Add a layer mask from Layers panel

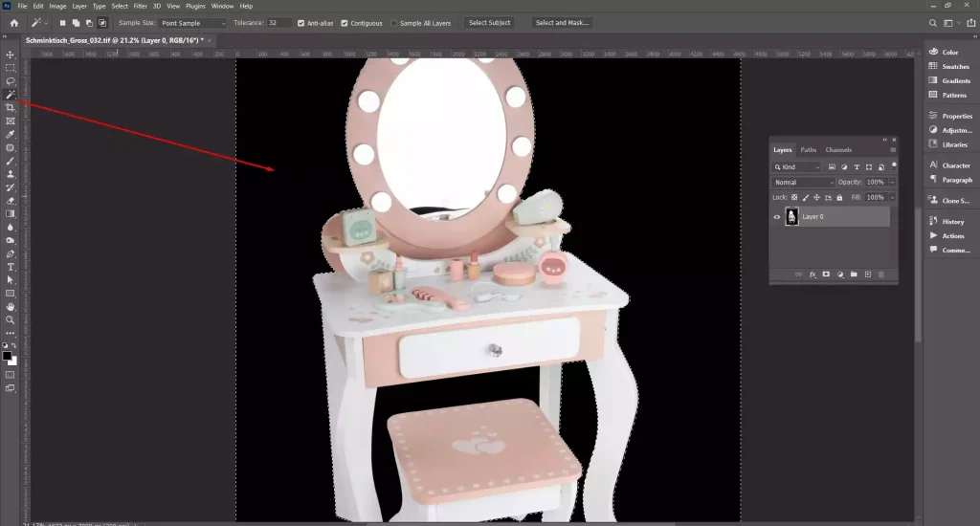tap(826, 274)
